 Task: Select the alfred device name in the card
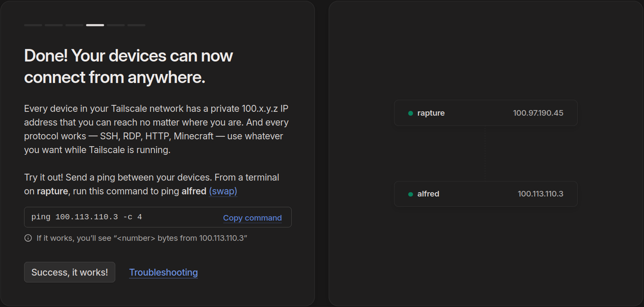[x=428, y=194]
